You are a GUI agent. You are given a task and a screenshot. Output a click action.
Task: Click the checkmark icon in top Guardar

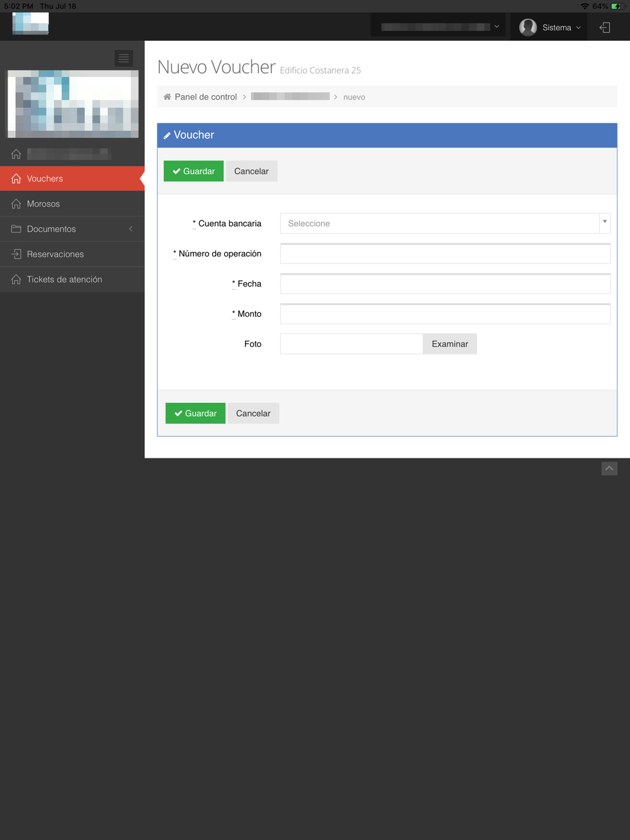(176, 171)
